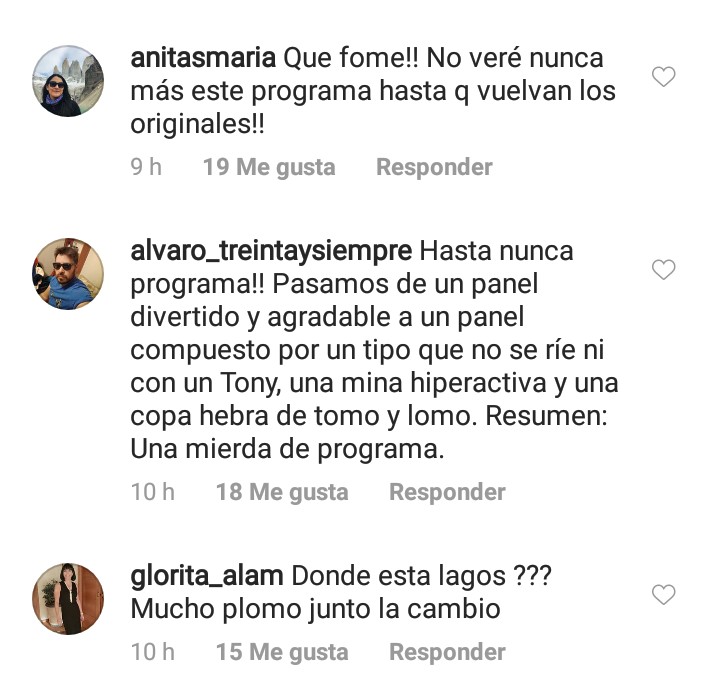
Task: Click 10 h timestamp under alvaro_treintaysiempre's comment
Action: tap(152, 492)
